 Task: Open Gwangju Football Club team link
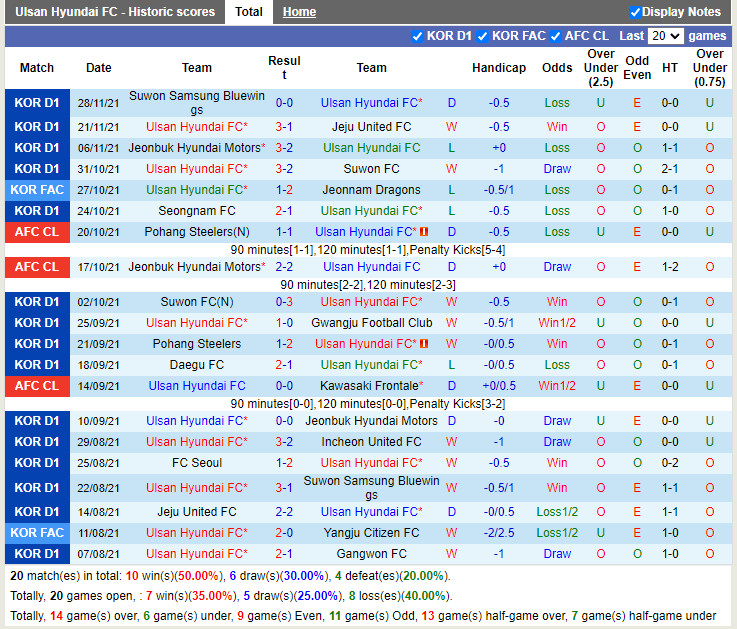pyautogui.click(x=371, y=323)
